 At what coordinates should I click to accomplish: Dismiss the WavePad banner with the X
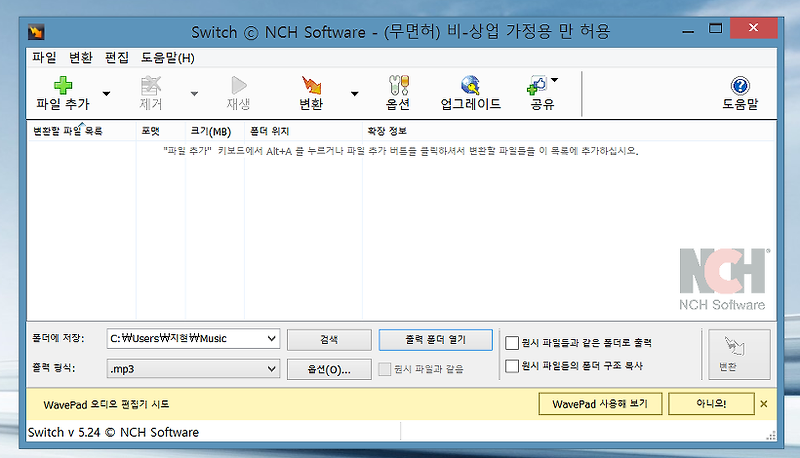point(764,404)
